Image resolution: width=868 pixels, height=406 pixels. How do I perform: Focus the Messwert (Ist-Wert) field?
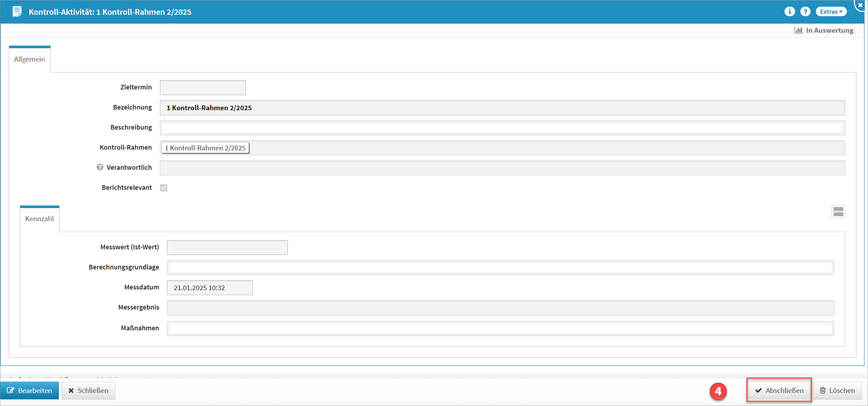(227, 248)
